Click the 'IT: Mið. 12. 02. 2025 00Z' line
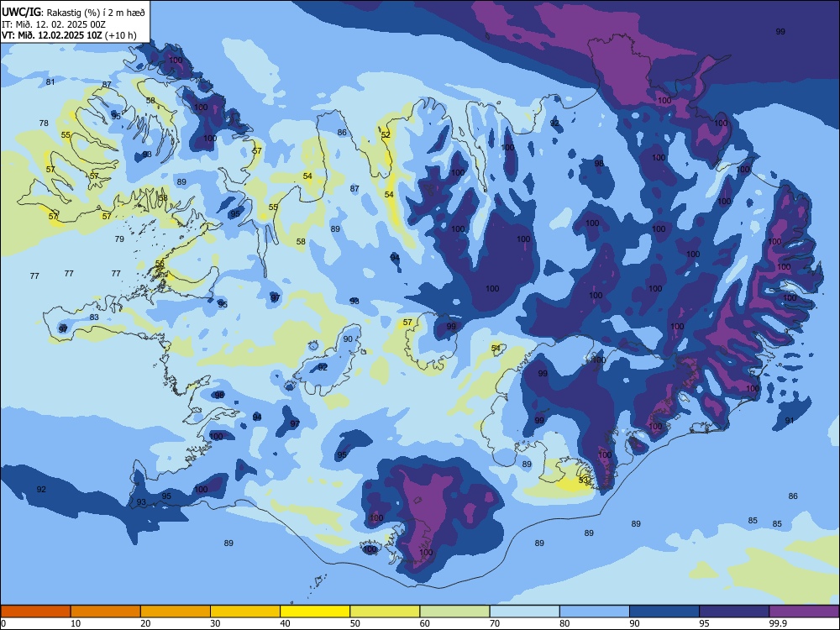The image size is (840, 630). tap(54, 24)
